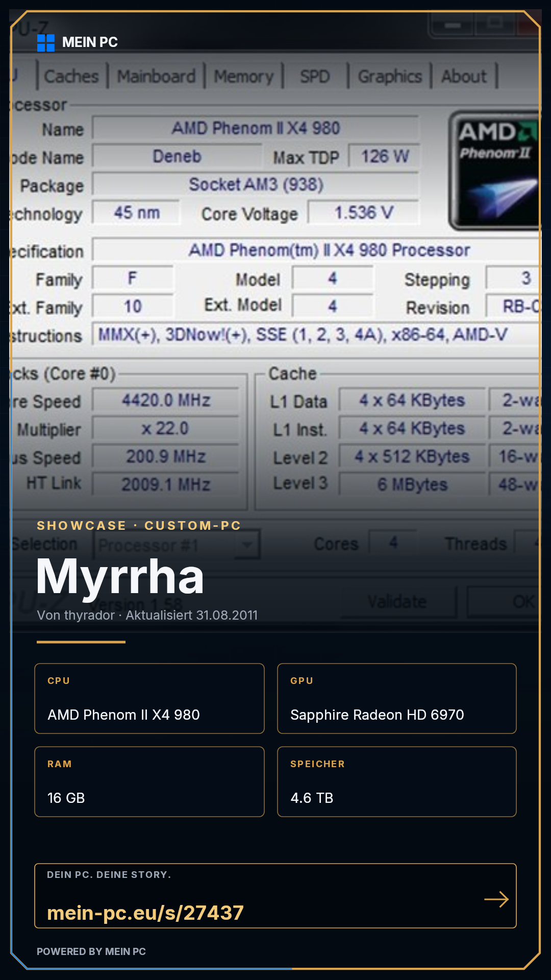The image size is (551, 980).
Task: Click the Technology value 45 nm
Action: (x=136, y=212)
